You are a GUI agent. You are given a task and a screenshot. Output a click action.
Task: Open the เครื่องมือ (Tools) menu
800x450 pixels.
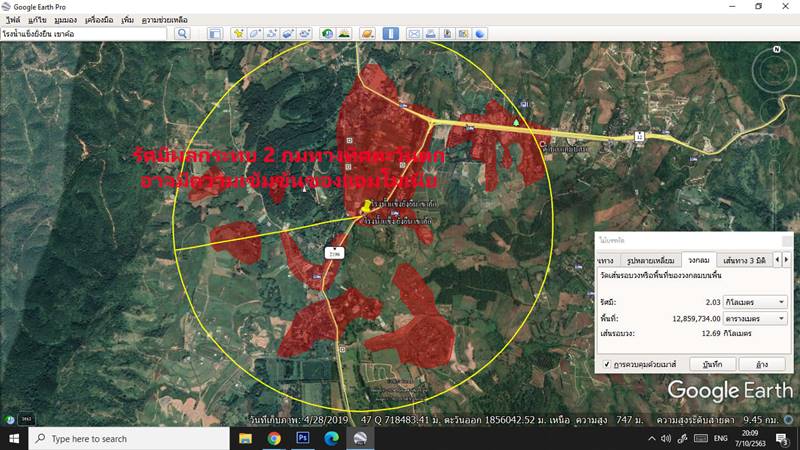(99, 19)
